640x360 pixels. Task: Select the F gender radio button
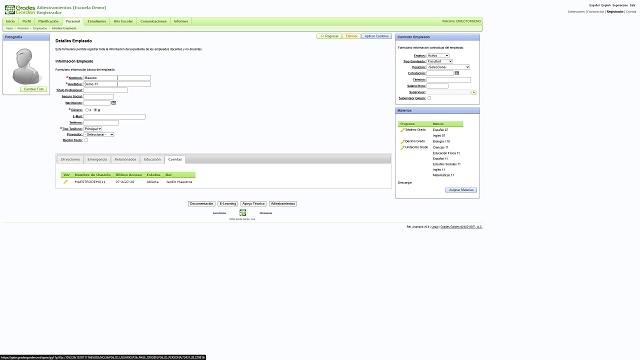[87, 110]
